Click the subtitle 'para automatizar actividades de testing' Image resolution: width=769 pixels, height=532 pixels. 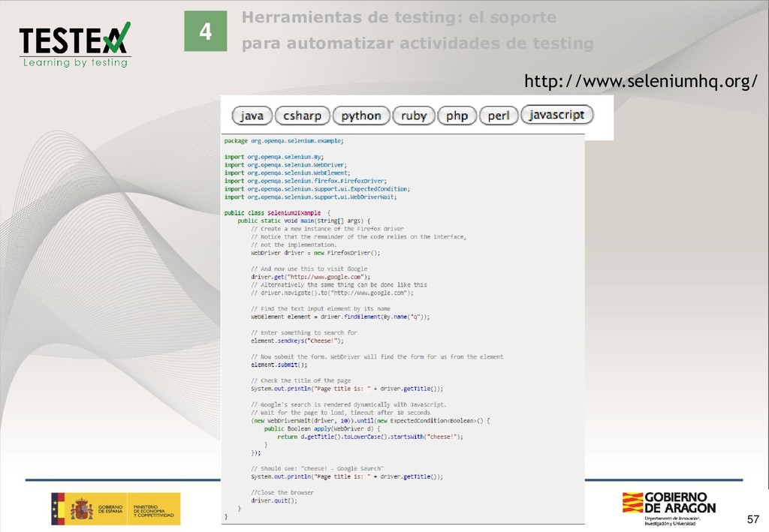[x=418, y=43]
